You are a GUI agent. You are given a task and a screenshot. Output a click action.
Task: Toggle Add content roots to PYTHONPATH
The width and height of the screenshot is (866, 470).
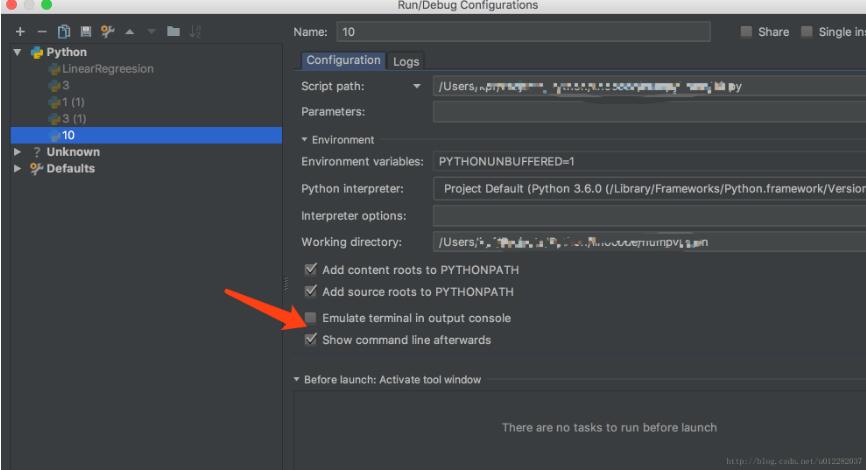click(x=311, y=270)
